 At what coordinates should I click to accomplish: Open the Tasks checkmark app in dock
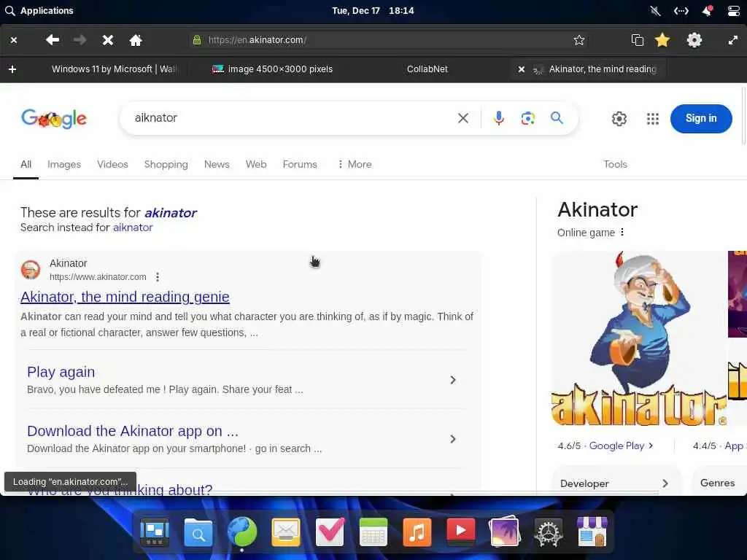pos(330,532)
